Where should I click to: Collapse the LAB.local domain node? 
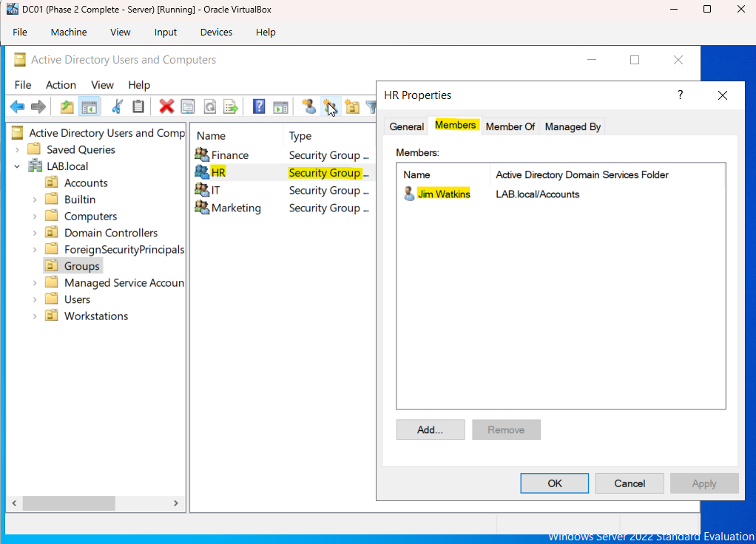17,166
